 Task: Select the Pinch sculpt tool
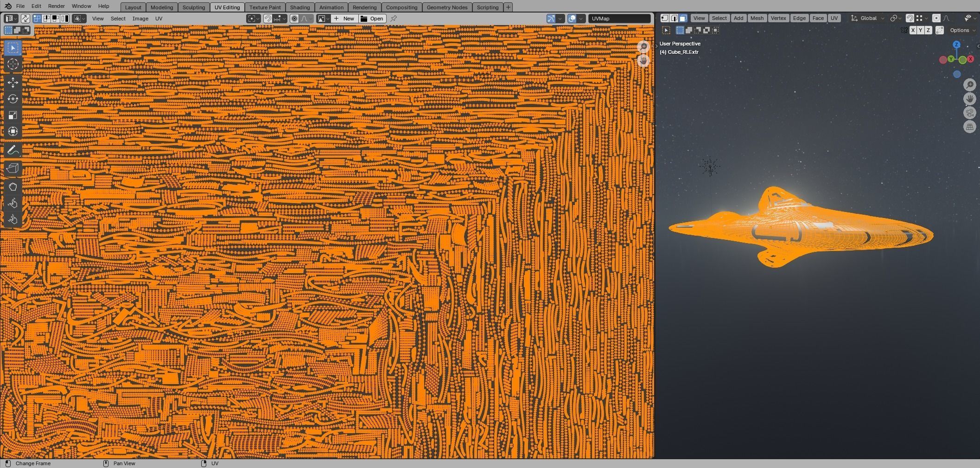click(x=13, y=219)
